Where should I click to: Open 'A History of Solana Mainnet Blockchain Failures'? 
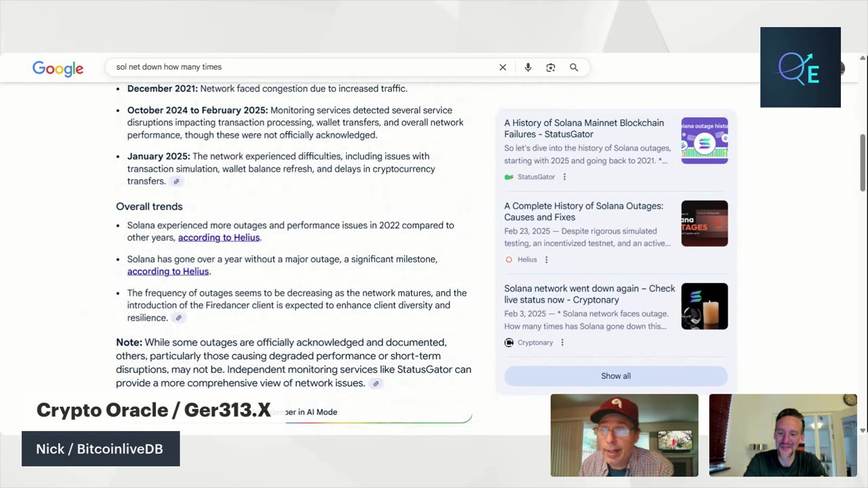coord(584,129)
